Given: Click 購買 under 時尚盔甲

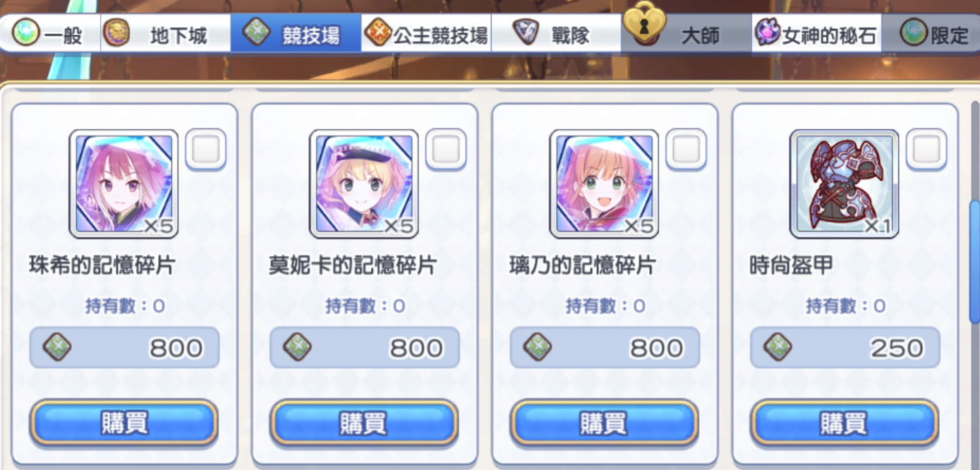Looking at the screenshot, I should (845, 423).
